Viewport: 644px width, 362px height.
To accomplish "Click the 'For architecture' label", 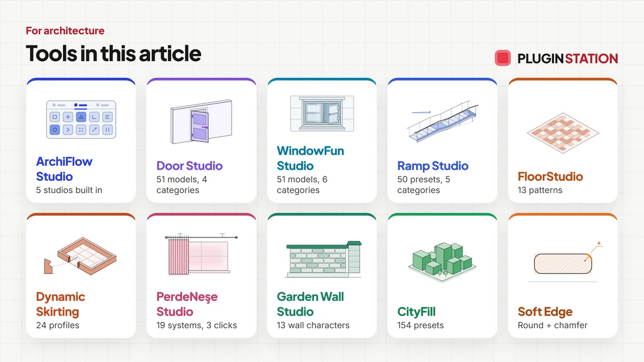I will tap(65, 31).
